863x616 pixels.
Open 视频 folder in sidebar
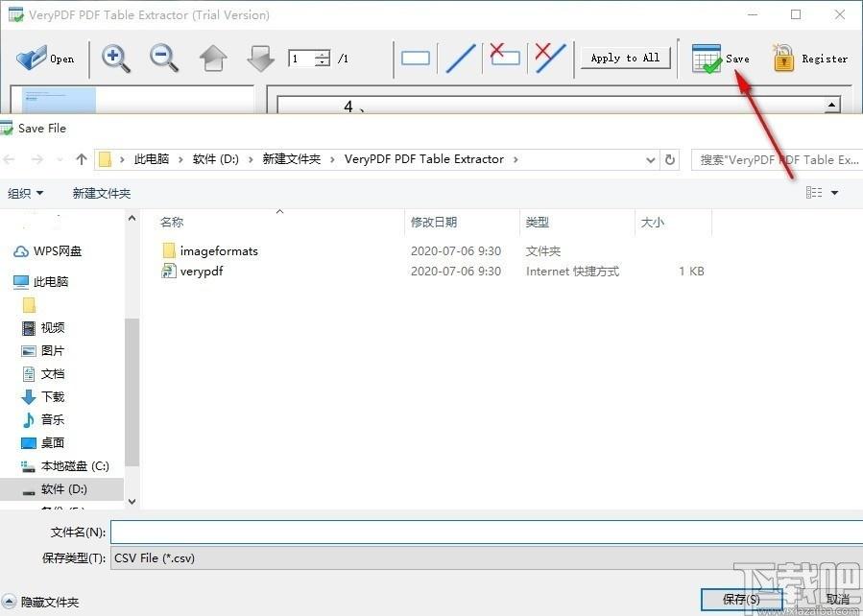point(43,328)
